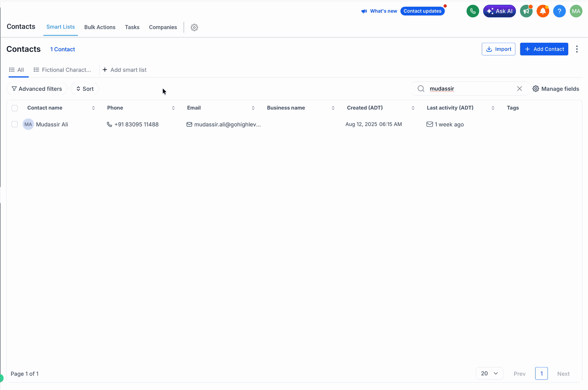This screenshot has width=588, height=390.
Task: Sort by Last activity (ADT) column arrows
Action: coord(493,108)
